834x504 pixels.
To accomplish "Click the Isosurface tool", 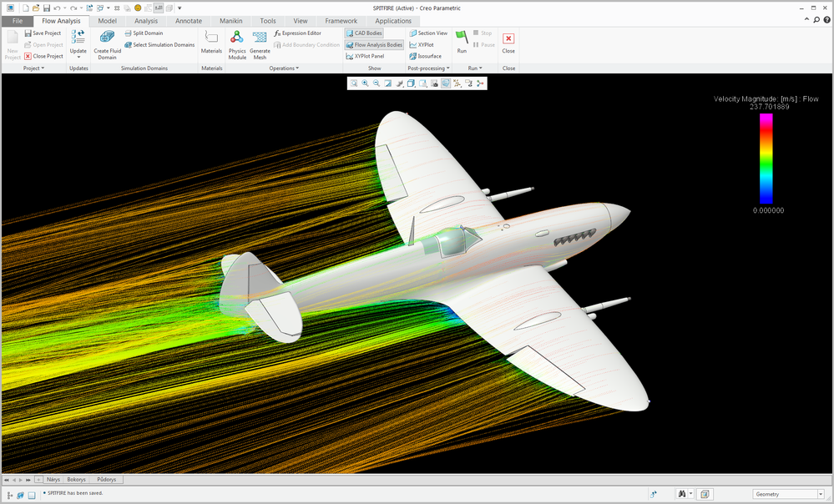I will point(425,56).
